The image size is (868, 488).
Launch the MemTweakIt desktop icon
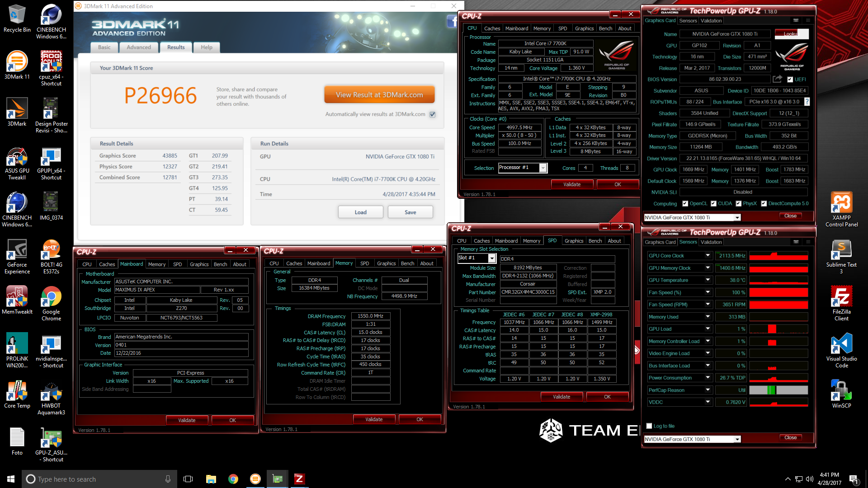(x=17, y=300)
